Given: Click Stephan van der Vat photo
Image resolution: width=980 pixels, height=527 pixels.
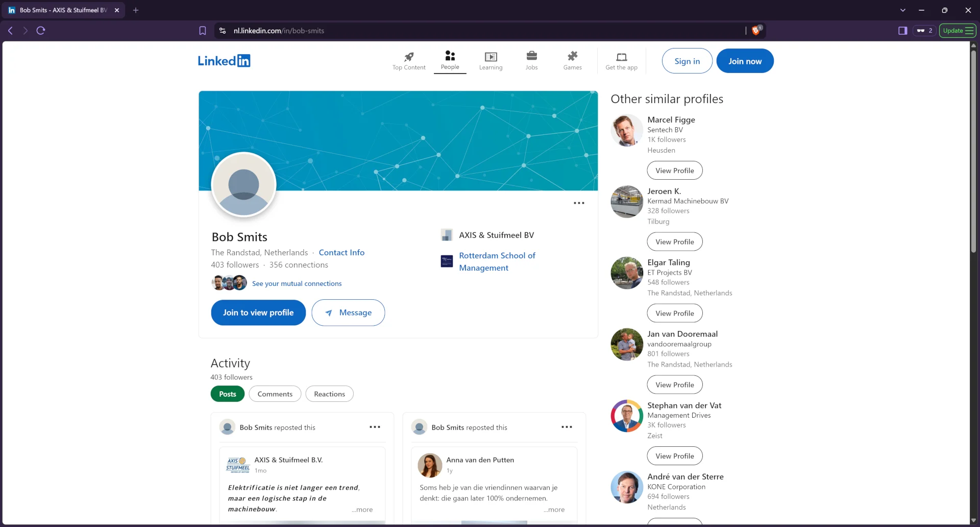Looking at the screenshot, I should (x=627, y=416).
